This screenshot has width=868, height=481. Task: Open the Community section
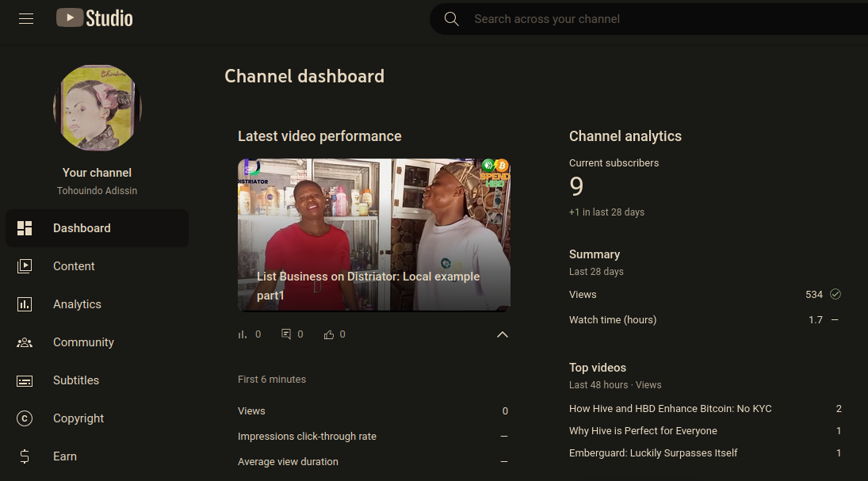coord(97,342)
